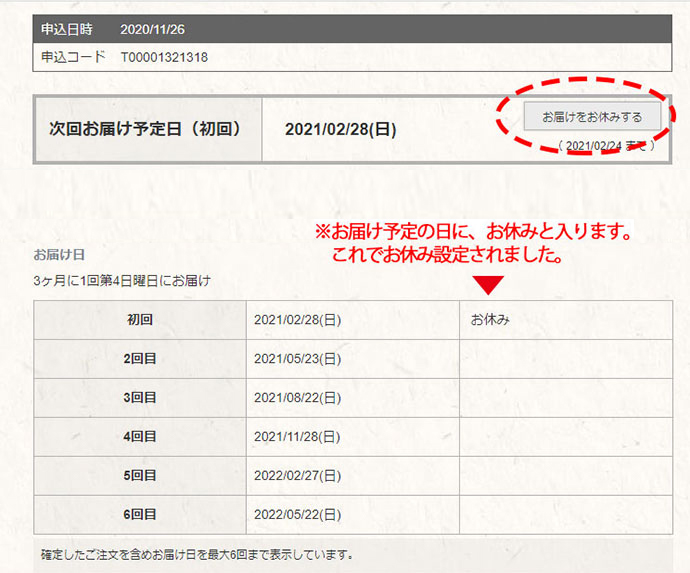Viewport: 690px width, 573px height.
Task: Click the 2021/08/22(日) delivery date
Action: pos(298,398)
